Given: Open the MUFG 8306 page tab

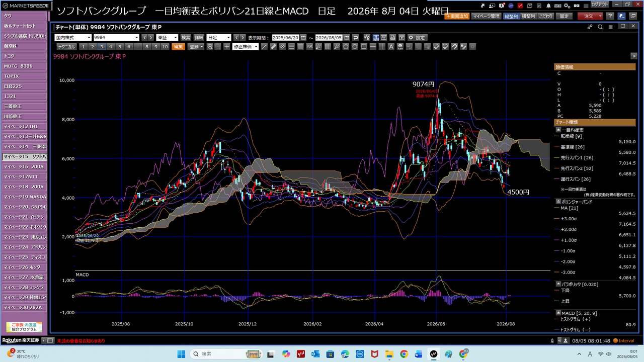Looking at the screenshot, I should [x=24, y=66].
